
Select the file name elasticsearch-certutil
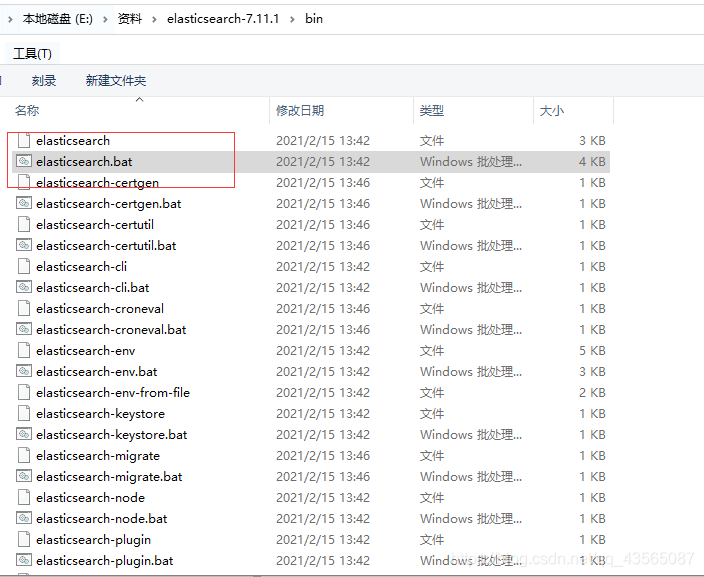tap(95, 225)
